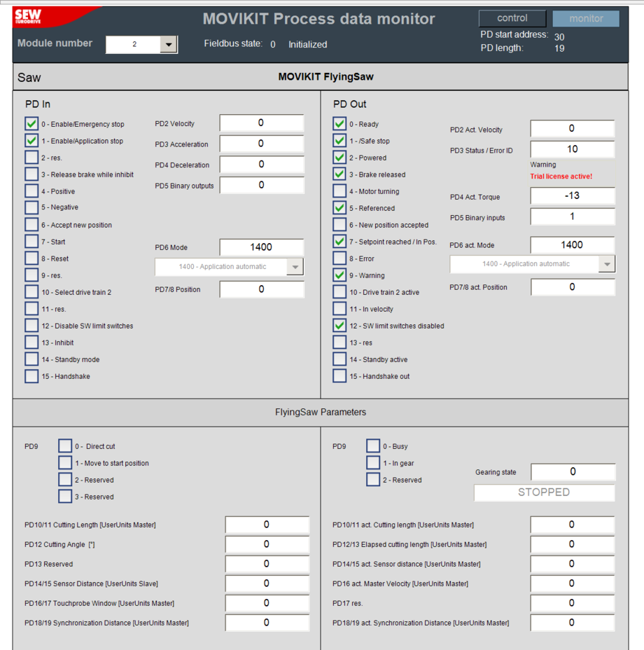The width and height of the screenshot is (644, 650).
Task: Enable the 7 - Start checkbox
Action: tap(31, 242)
